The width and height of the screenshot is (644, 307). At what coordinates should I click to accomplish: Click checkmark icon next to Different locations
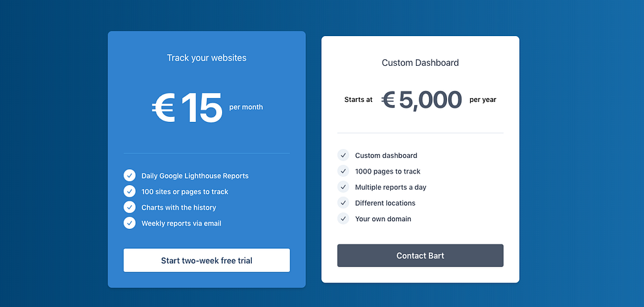(x=343, y=203)
